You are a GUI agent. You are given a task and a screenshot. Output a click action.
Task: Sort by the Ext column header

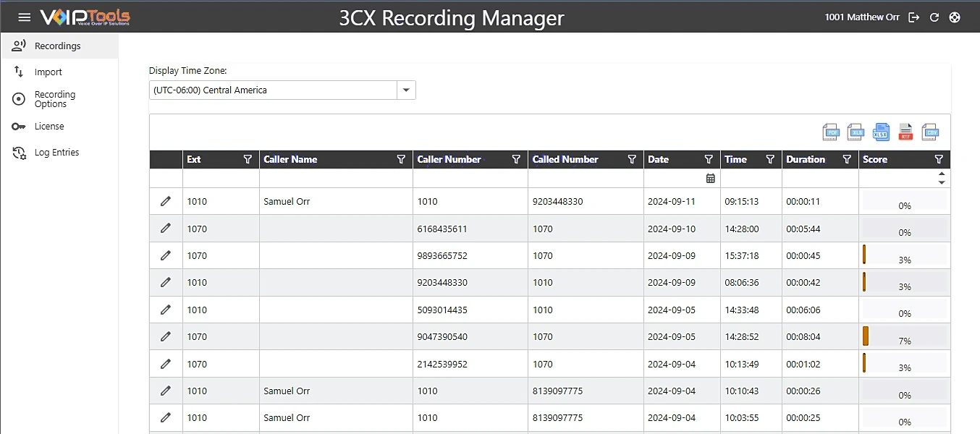[x=194, y=160]
